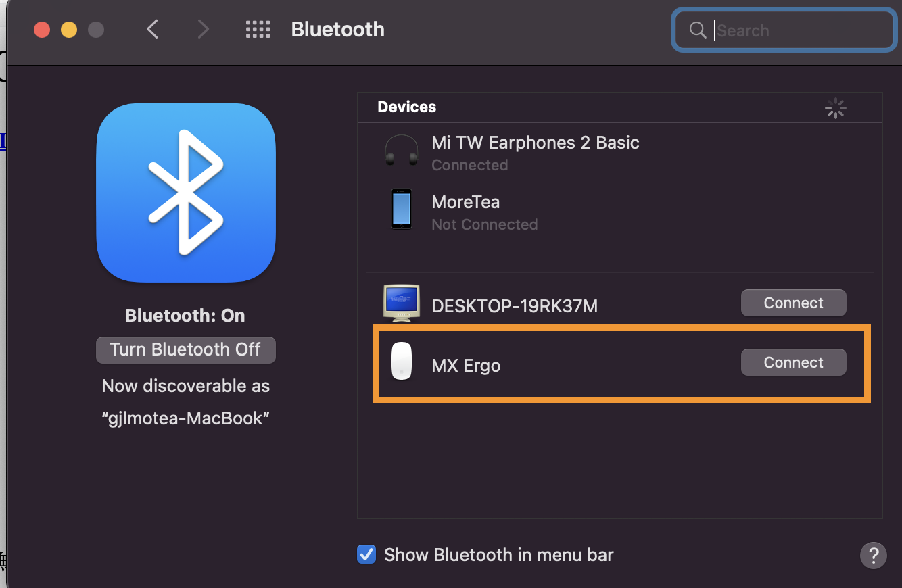Click the Bluetooth: On status label

point(185,316)
